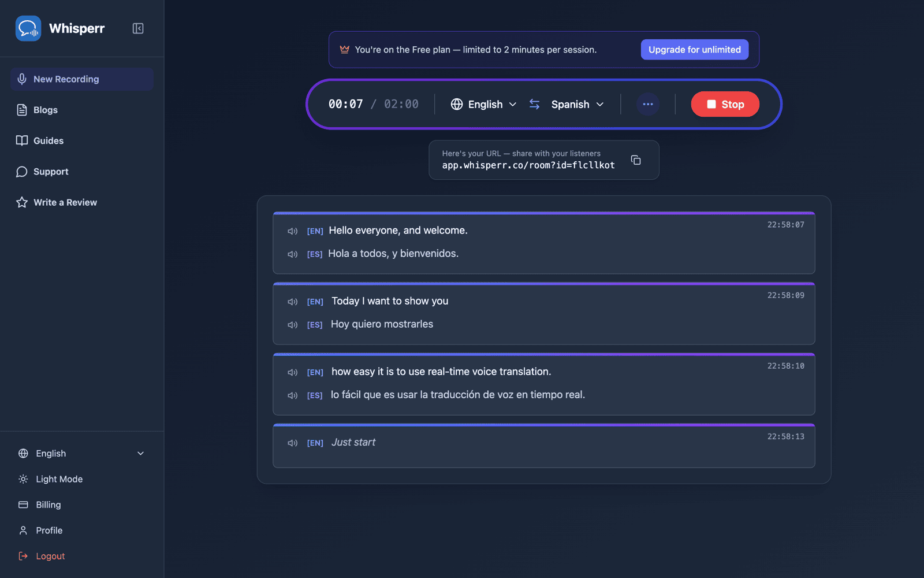
Task: Click timestamp 22:58:07
Action: click(785, 225)
